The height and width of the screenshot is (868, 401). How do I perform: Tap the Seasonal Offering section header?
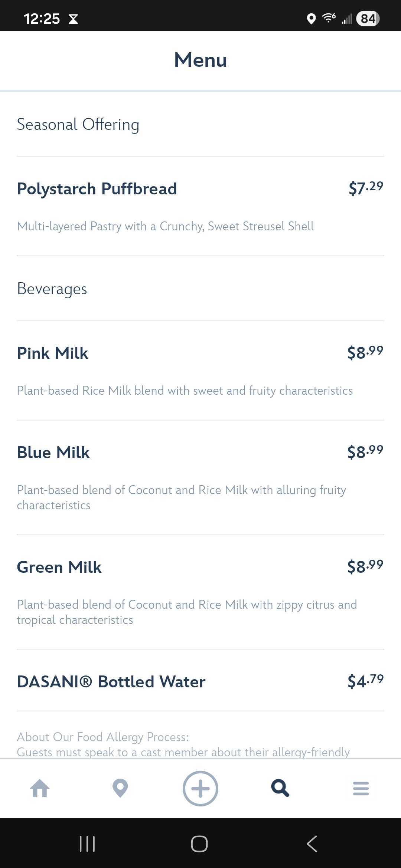[x=78, y=124]
